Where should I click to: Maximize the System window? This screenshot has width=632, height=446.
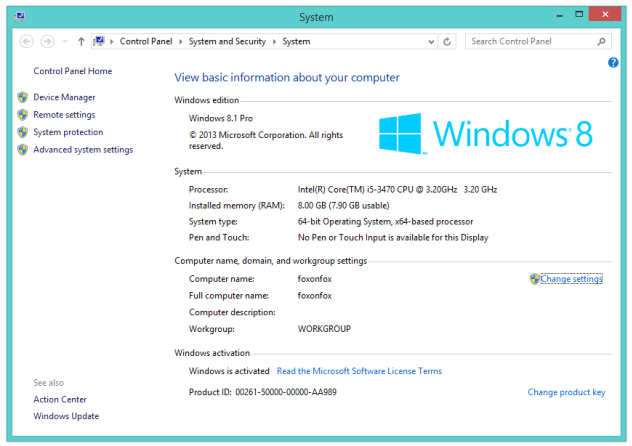[579, 15]
